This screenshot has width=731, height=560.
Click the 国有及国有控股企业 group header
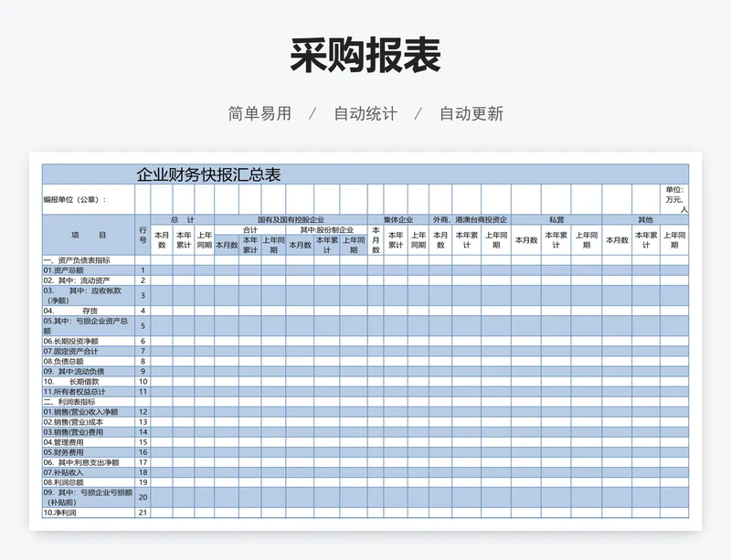291,219
